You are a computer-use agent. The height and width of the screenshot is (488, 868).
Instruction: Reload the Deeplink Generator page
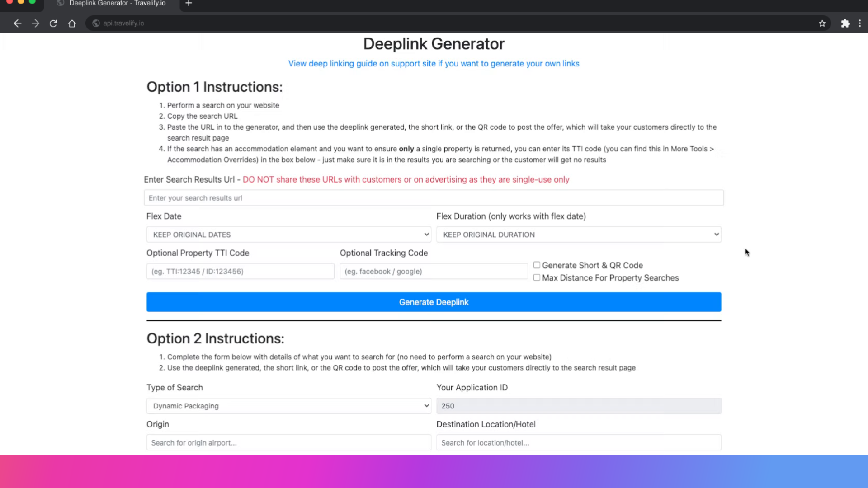[53, 23]
